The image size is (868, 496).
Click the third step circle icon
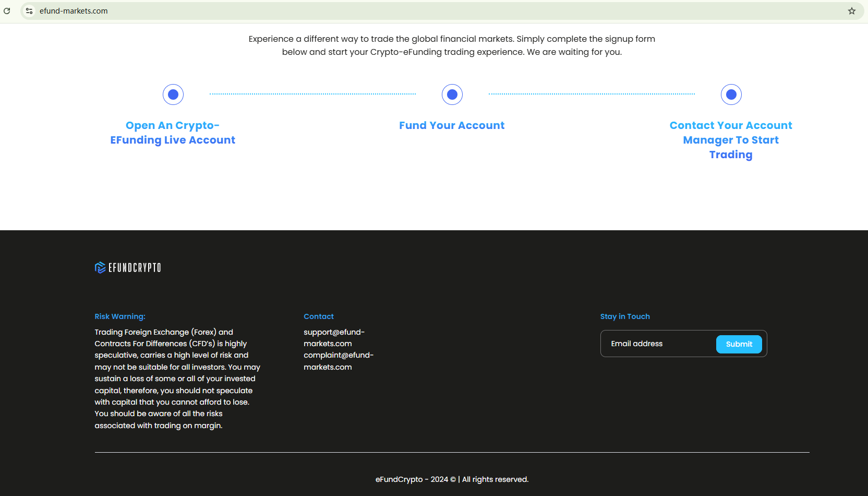pyautogui.click(x=731, y=95)
